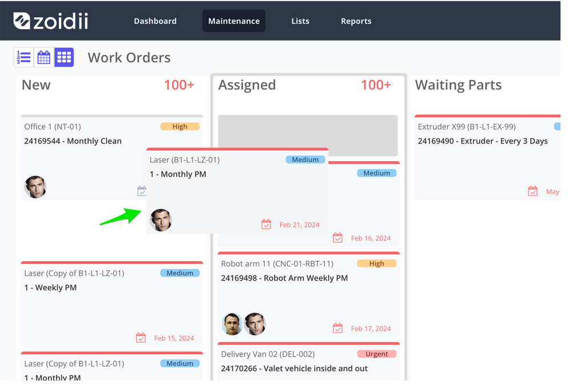Open 24169498 - Robot Arm Weekly PM
572x392 pixels.
(x=284, y=278)
